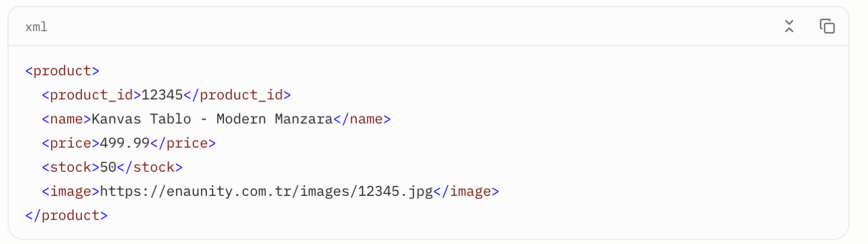The image size is (868, 244).
Task: Click the opening product_id tag
Action: coord(91,95)
